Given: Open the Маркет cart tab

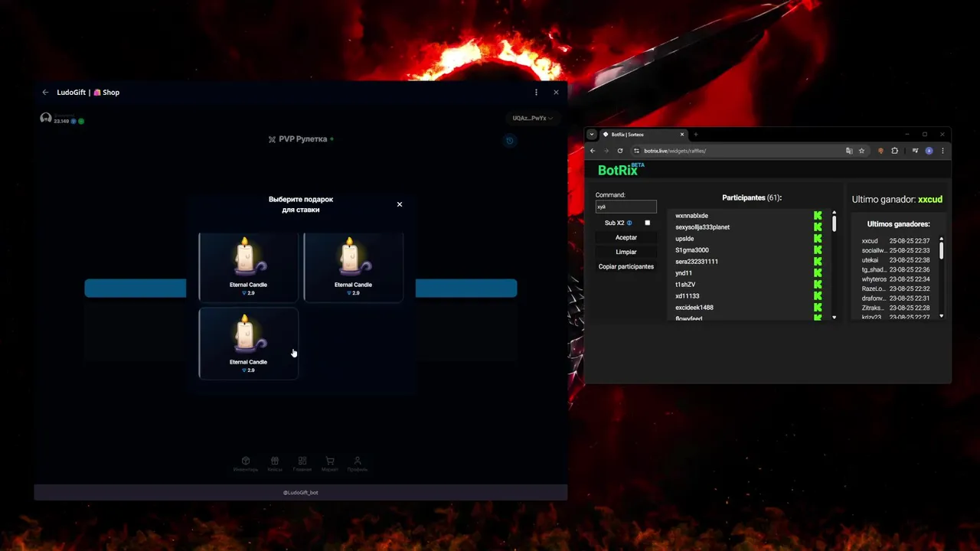Looking at the screenshot, I should pyautogui.click(x=330, y=465).
